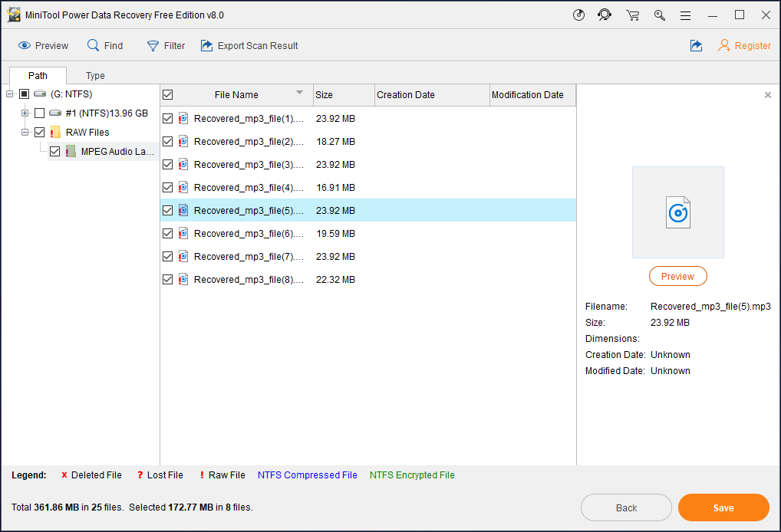Viewport: 781px width, 532px height.
Task: Sort by Size column header
Action: tap(344, 95)
